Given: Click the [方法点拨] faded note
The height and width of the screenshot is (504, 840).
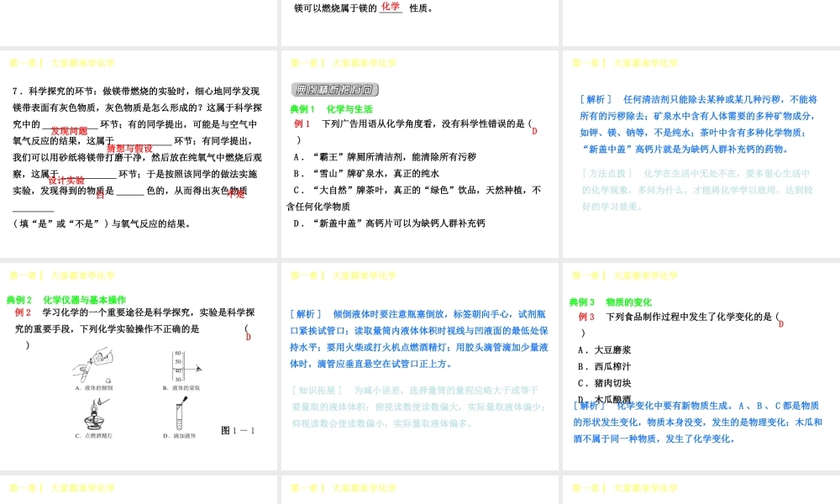Looking at the screenshot, I should tap(697, 190).
